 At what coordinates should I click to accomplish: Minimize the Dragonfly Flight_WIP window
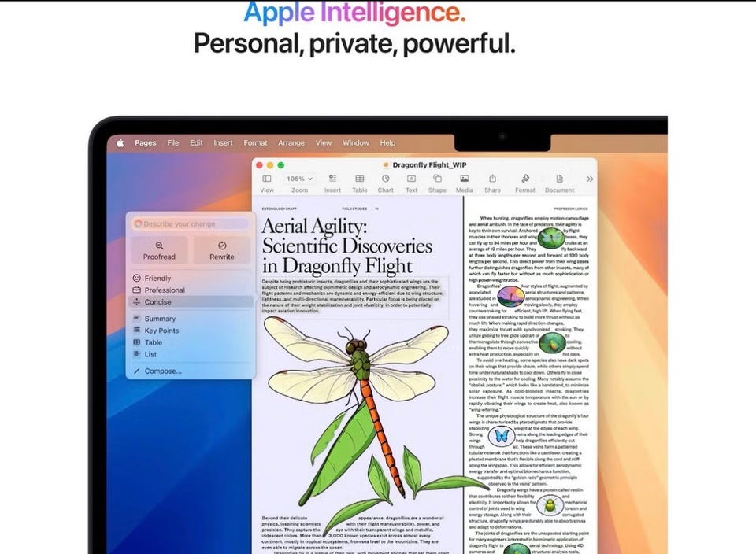point(270,165)
